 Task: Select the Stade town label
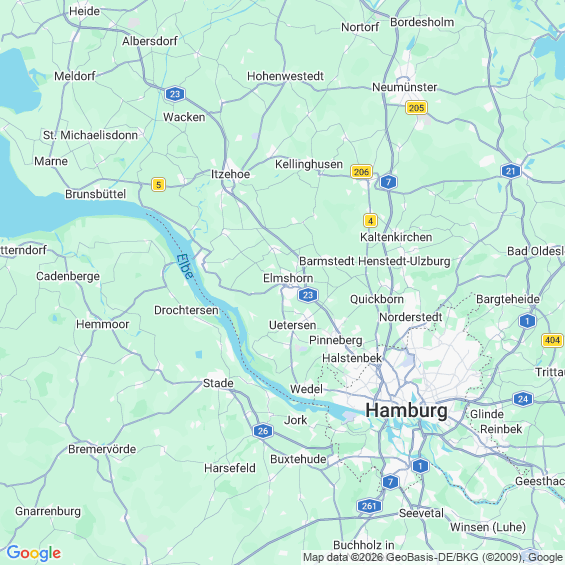click(x=218, y=383)
